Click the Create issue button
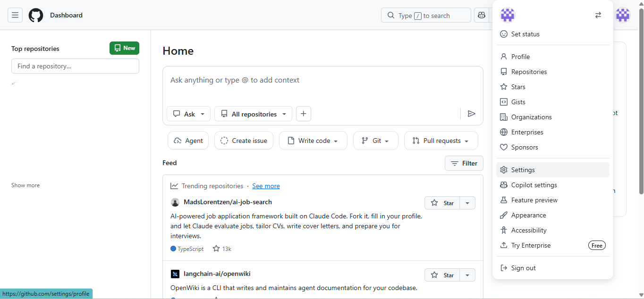This screenshot has width=644, height=299. 244,141
